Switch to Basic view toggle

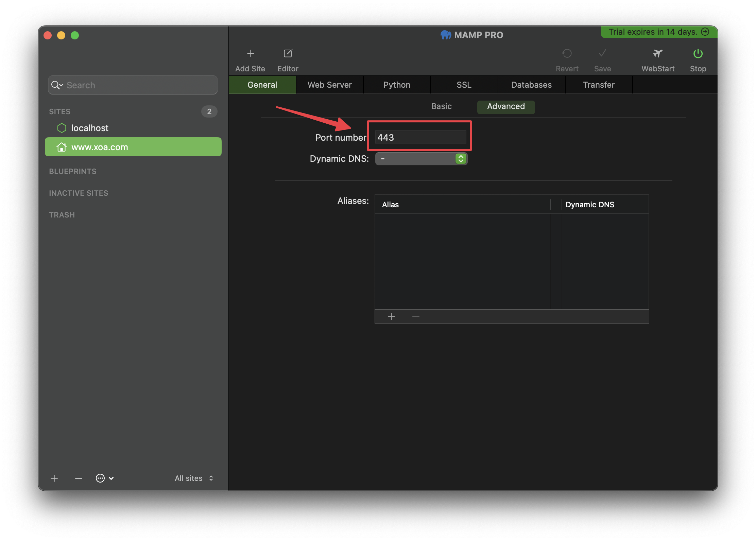[x=441, y=106]
